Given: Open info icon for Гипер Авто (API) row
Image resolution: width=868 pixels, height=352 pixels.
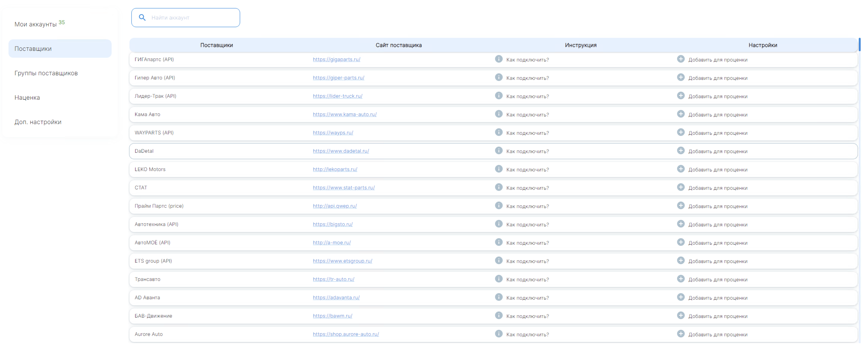Looking at the screenshot, I should pos(499,77).
